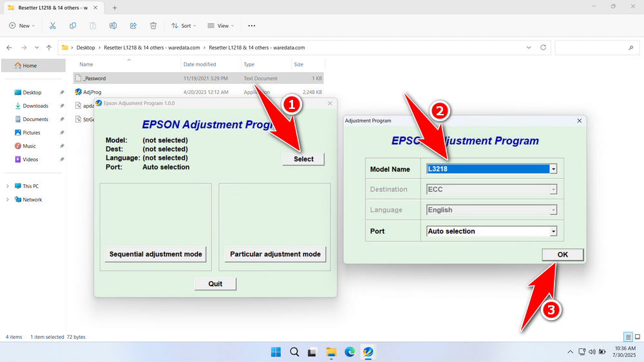Click the Rename icon in the toolbar
This screenshot has width=644, height=362.
coord(113,26)
